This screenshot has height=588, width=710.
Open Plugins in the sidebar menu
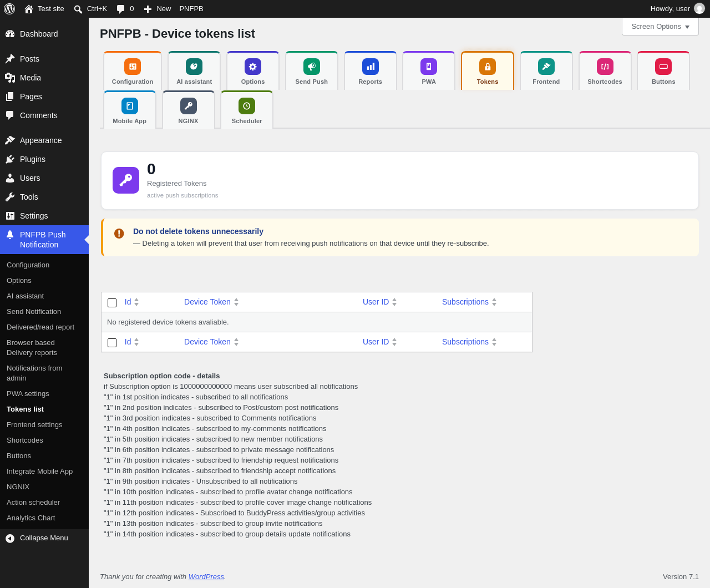pyautogui.click(x=33, y=159)
